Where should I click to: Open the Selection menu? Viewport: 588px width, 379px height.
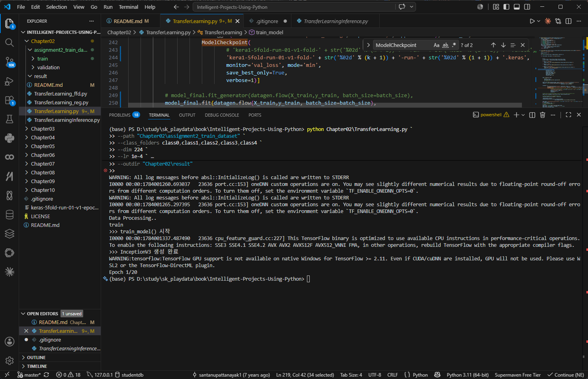(57, 7)
